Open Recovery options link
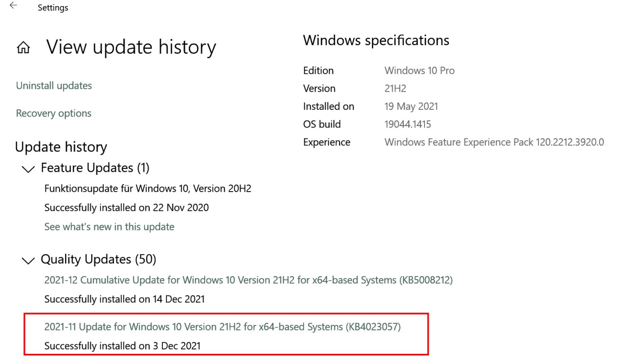Image resolution: width=619 pixels, height=364 pixels. (53, 113)
